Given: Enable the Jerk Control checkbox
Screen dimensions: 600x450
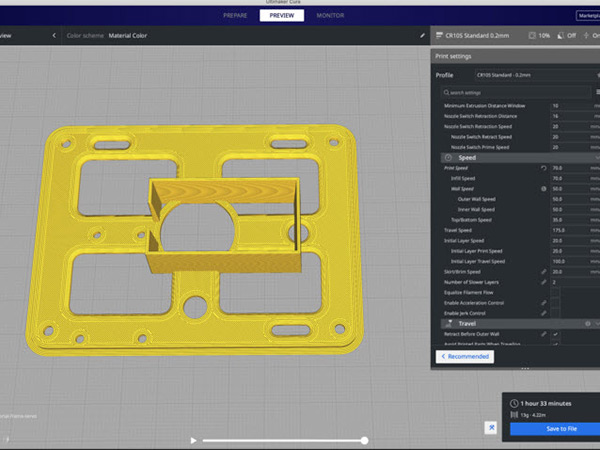Looking at the screenshot, I should 556,313.
